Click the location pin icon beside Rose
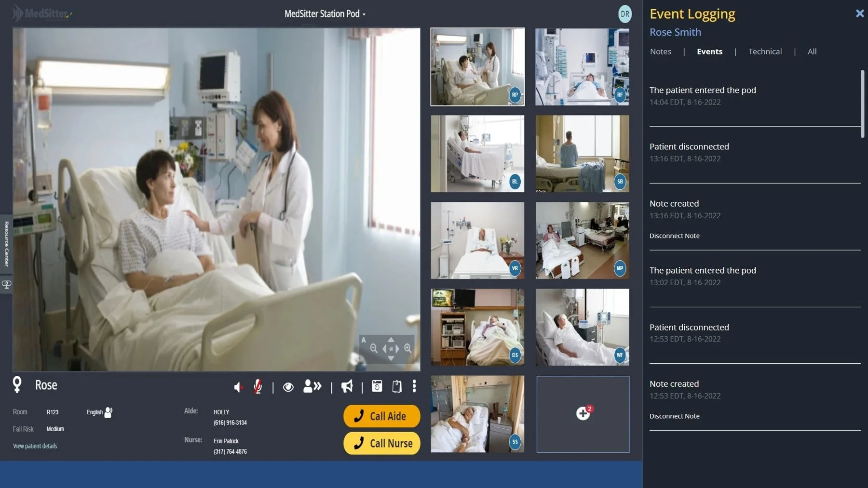Image resolution: width=868 pixels, height=488 pixels. coord(17,384)
